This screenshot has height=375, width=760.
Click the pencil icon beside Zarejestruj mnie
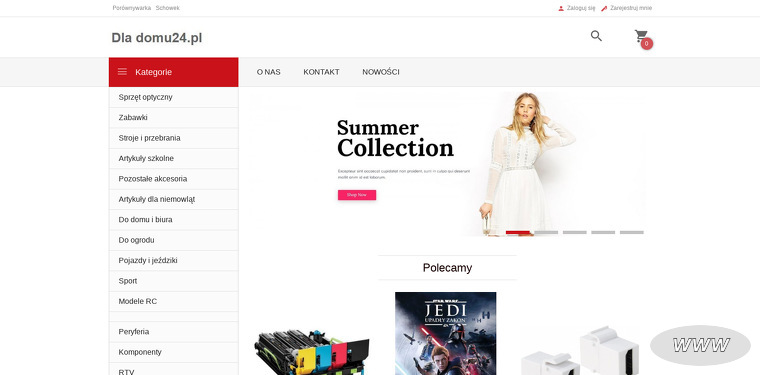604,8
